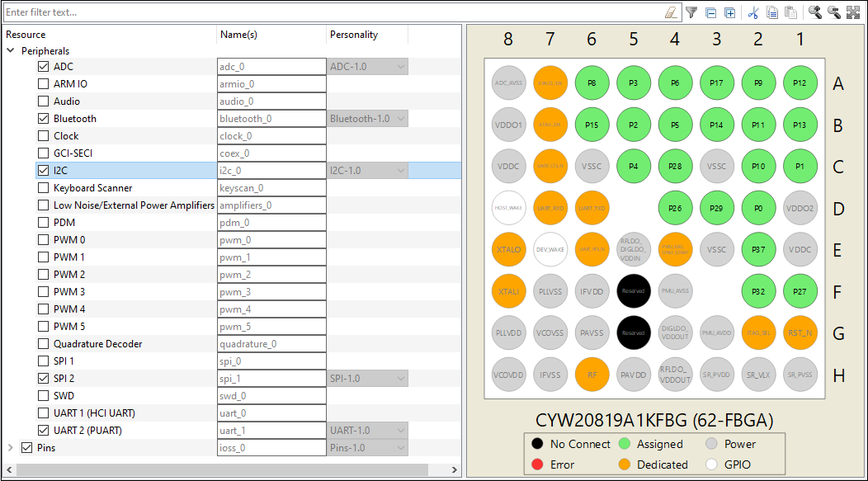Zoom out of the pin diagram
The width and height of the screenshot is (868, 481).
point(833,12)
